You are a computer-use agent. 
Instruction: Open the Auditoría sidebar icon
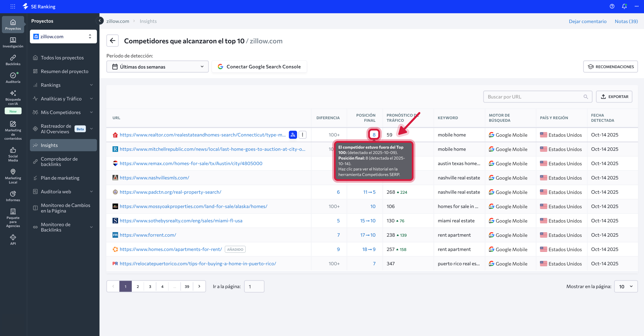pos(13,78)
